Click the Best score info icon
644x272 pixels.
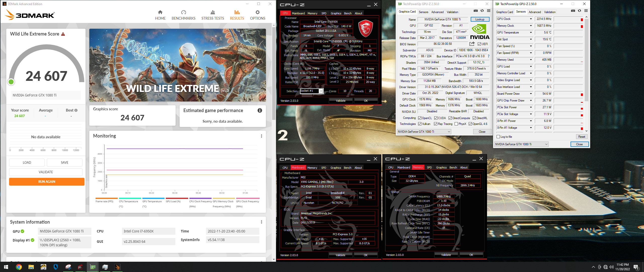click(76, 110)
